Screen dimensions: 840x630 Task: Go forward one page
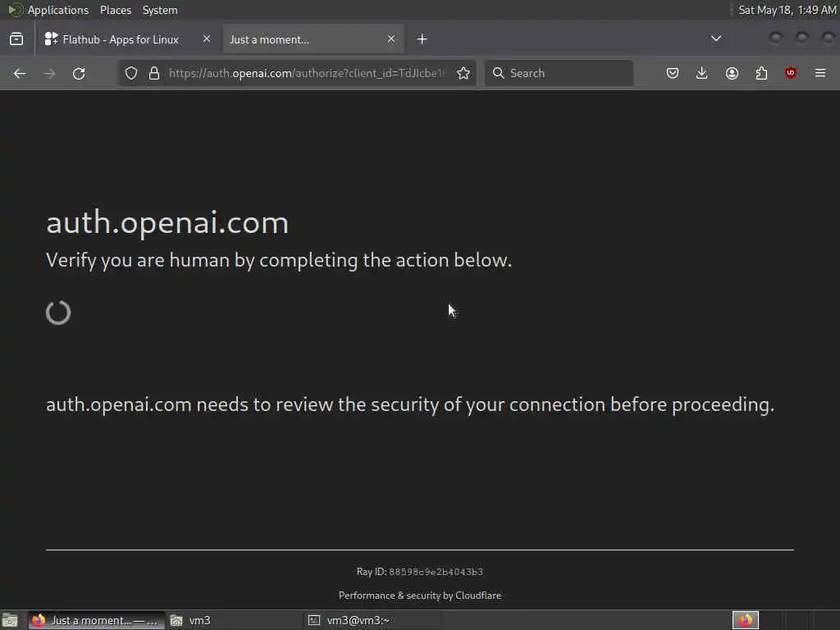tap(49, 73)
